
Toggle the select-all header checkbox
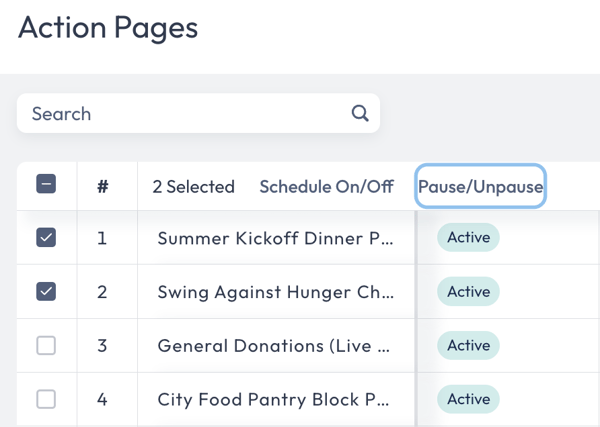pos(46,184)
